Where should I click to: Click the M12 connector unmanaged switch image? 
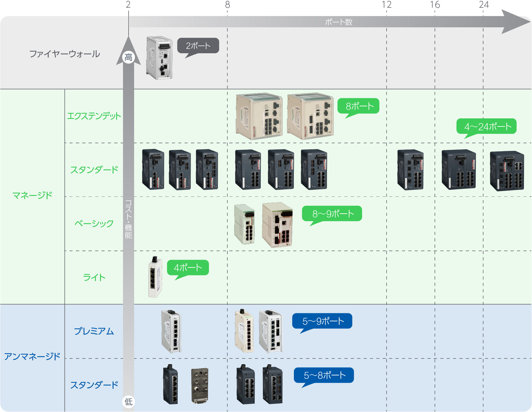[x=200, y=386]
